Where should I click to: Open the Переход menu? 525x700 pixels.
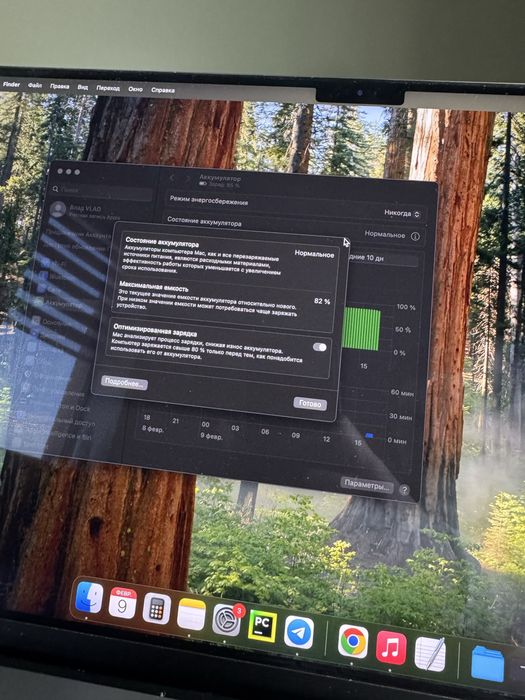[108, 88]
